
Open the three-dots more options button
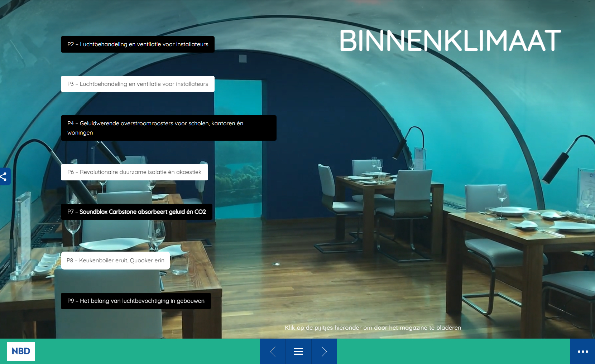(582, 351)
